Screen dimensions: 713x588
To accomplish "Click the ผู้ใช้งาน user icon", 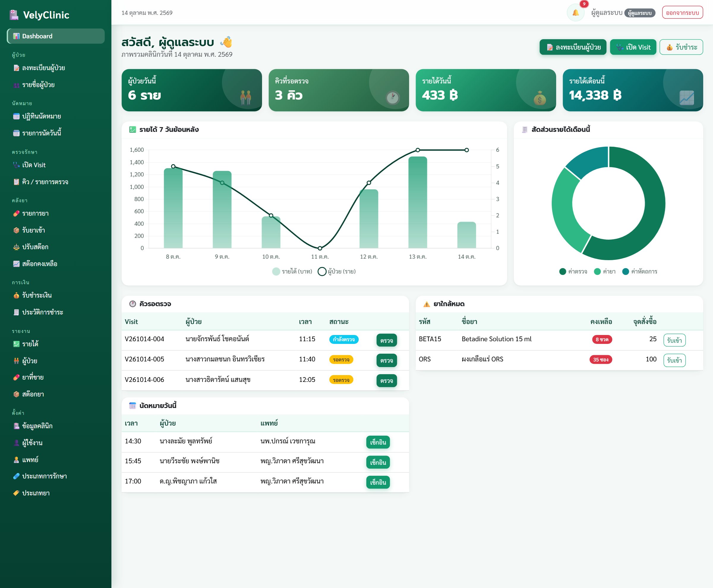I will click(16, 443).
